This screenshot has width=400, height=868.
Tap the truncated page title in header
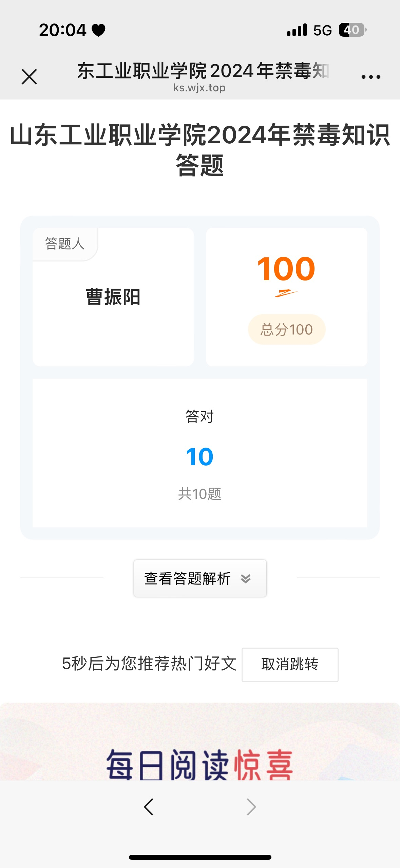click(203, 71)
